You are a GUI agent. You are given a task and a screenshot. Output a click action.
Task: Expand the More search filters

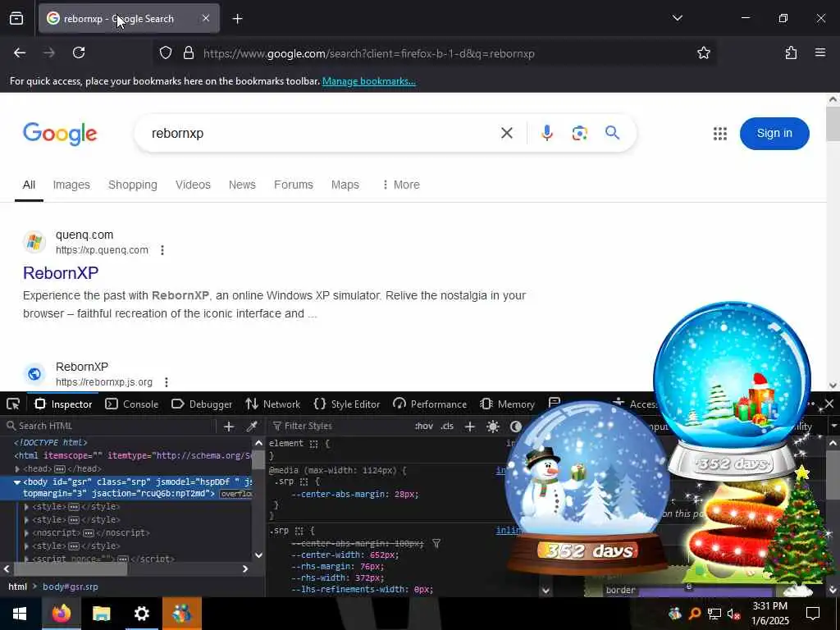pyautogui.click(x=400, y=185)
